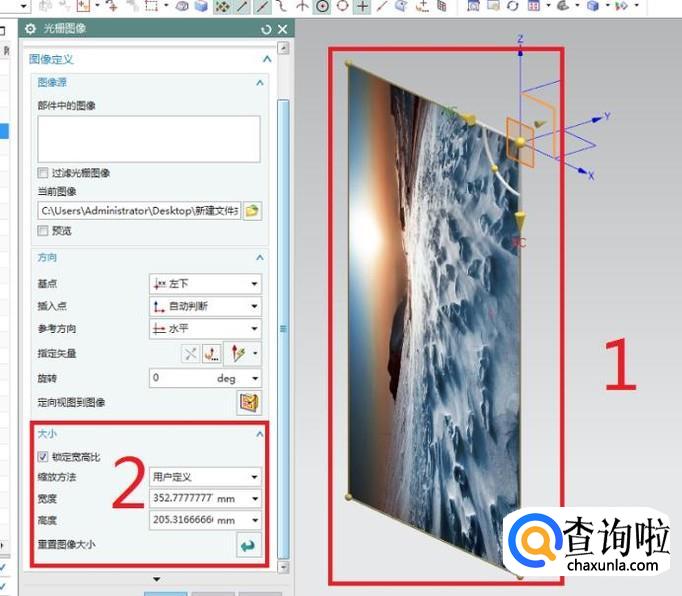
Task: Click the dialog vertical scrollbar thumb
Action: [x=283, y=329]
